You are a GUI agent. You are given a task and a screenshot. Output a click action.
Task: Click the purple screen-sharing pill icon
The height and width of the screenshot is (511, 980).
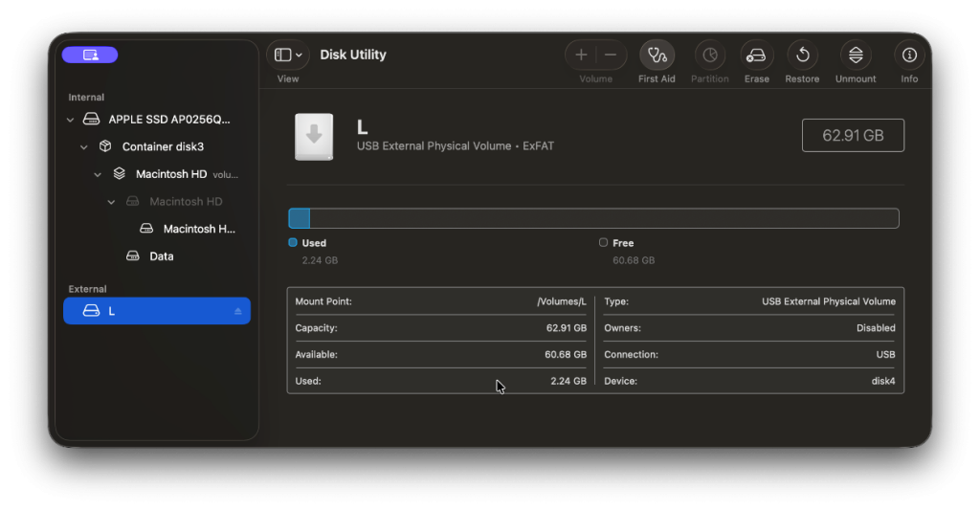[x=90, y=55]
